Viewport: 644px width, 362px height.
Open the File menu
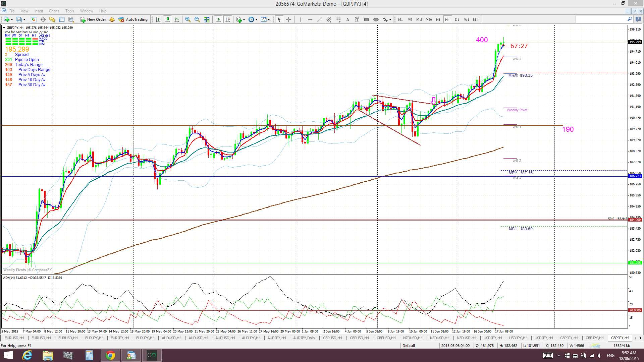click(x=12, y=11)
